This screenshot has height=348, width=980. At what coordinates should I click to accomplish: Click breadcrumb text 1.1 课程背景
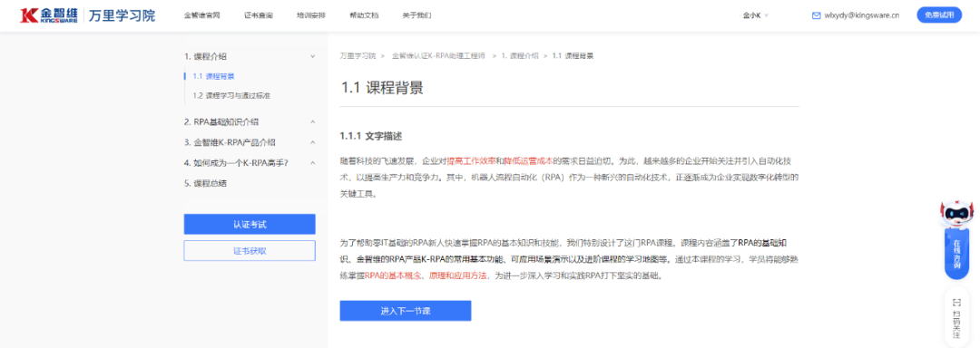click(573, 55)
